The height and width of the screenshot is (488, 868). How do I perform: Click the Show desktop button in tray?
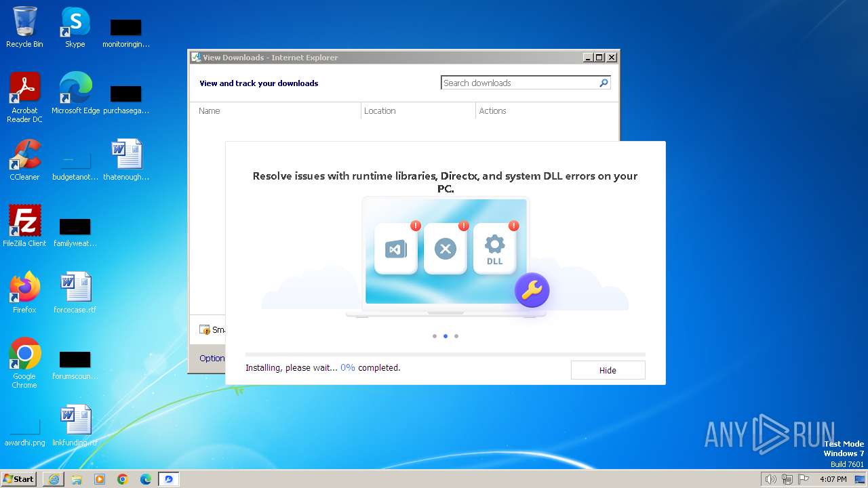[860, 479]
